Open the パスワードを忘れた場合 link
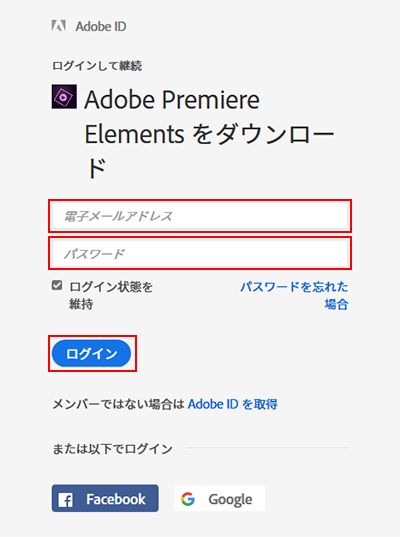Screen dimensions: 400x537 tap(294, 295)
